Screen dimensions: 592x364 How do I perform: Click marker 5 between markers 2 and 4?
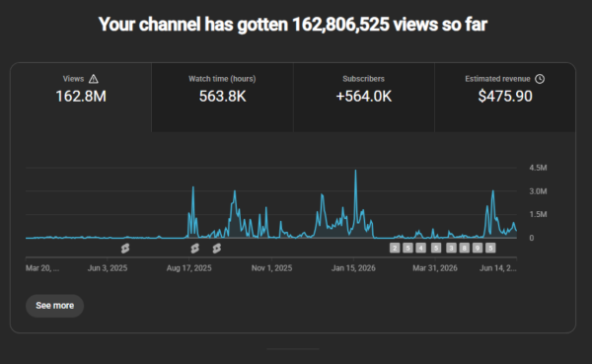407,248
